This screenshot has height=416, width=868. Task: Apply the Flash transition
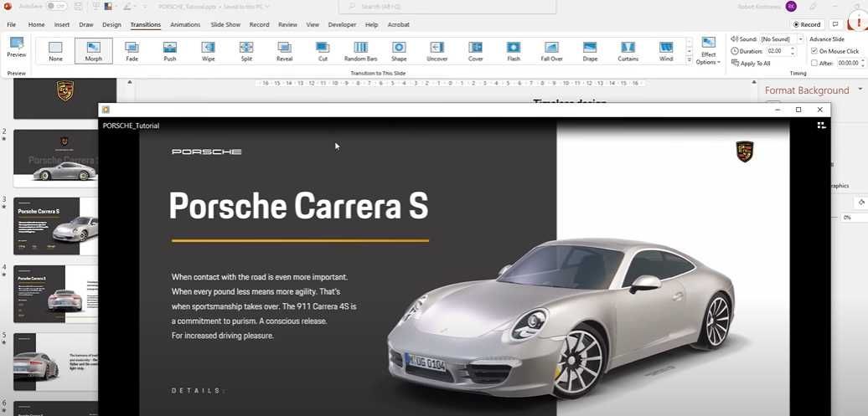514,51
